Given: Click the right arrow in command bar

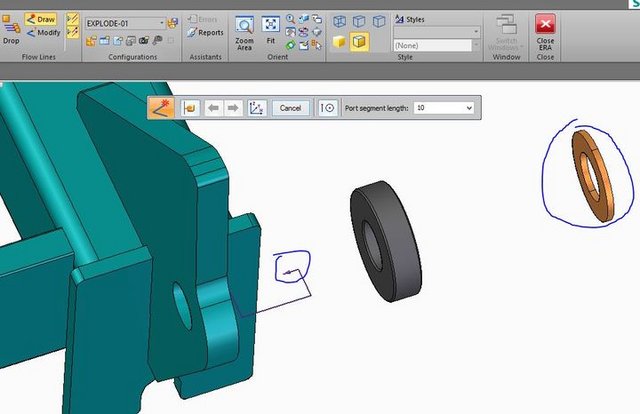Looking at the screenshot, I should [233, 108].
